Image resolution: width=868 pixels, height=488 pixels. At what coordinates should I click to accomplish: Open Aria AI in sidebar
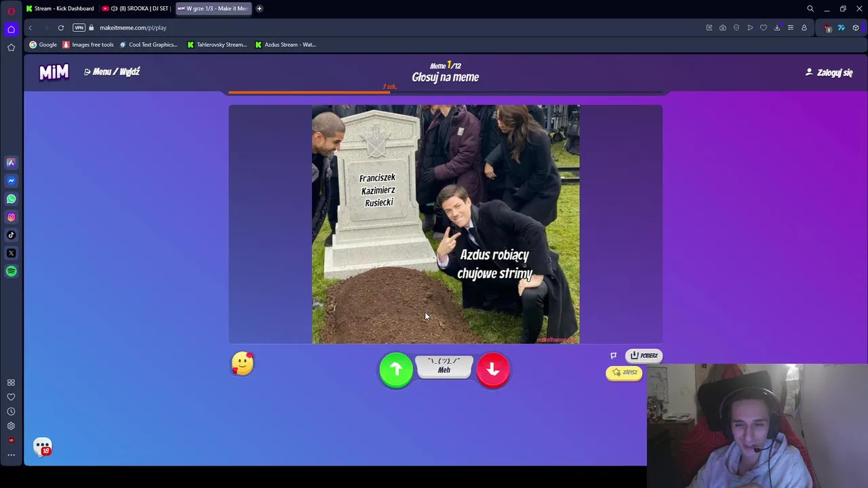(x=11, y=163)
